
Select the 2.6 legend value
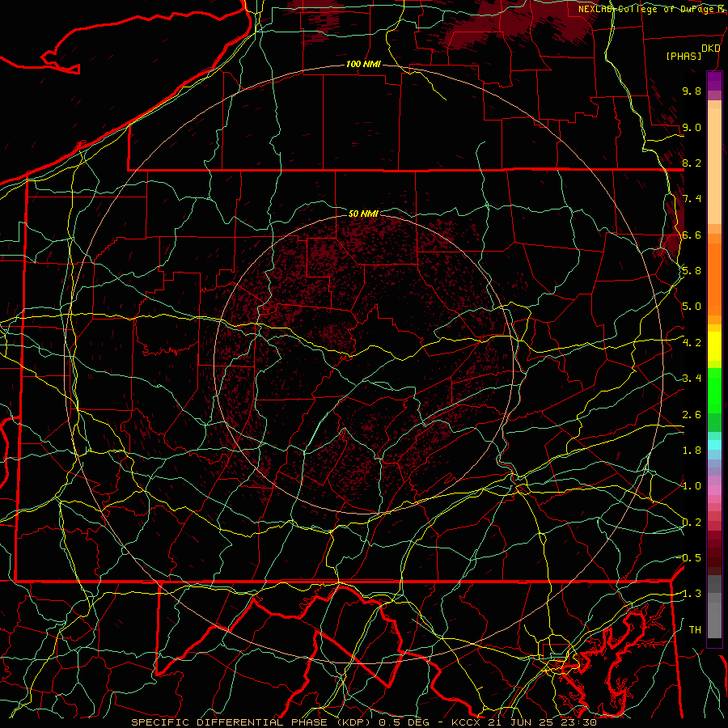coord(692,415)
